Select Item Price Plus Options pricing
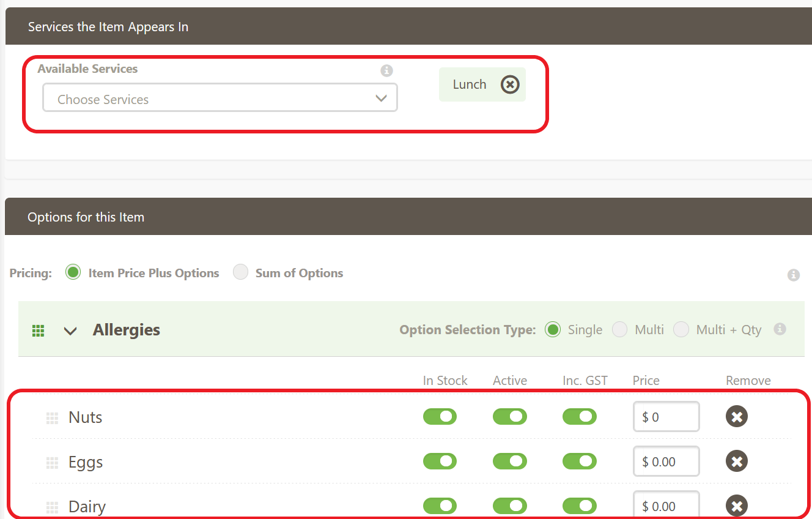Image resolution: width=812 pixels, height=519 pixels. click(x=73, y=273)
